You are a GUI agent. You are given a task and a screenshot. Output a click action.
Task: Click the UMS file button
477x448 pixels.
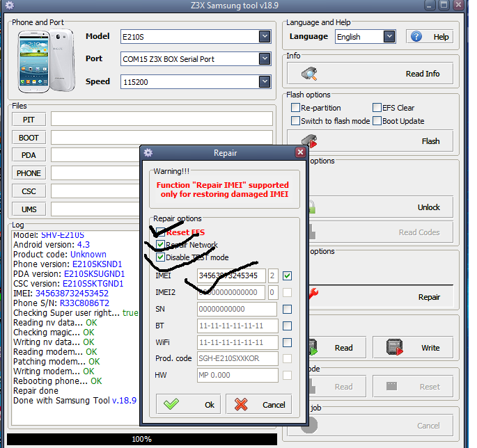tap(29, 209)
